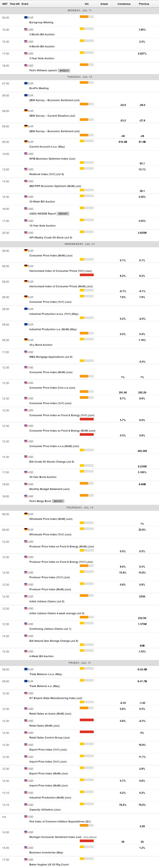Click the SPEECH tag on Fed's Williams speech

point(64,71)
